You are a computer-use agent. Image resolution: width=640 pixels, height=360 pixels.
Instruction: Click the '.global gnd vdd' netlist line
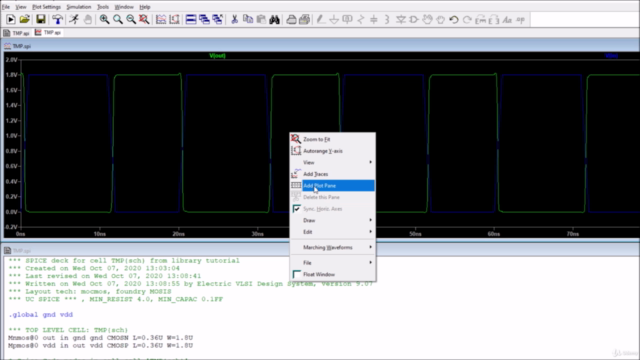click(40, 315)
